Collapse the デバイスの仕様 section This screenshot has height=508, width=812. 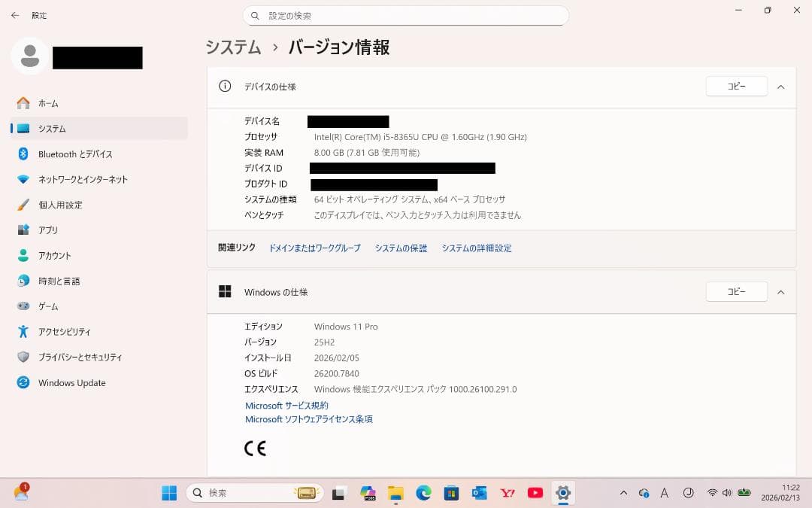click(780, 86)
